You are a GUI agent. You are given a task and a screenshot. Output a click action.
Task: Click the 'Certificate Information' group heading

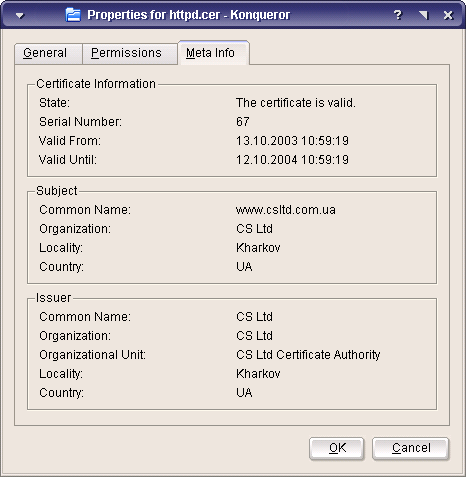click(x=96, y=84)
